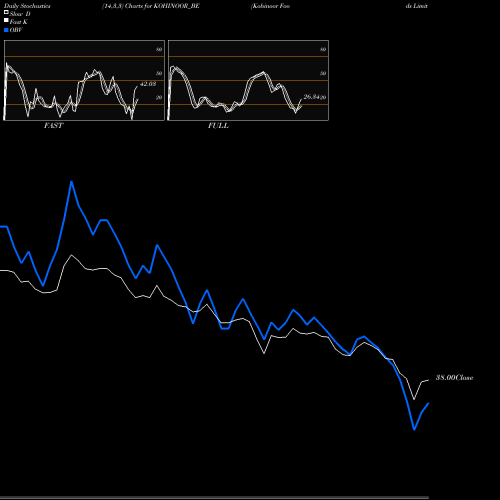The height and width of the screenshot is (500, 500).
Task: Click the '(Kohinoor Foo' company name text
Action: 270,6
